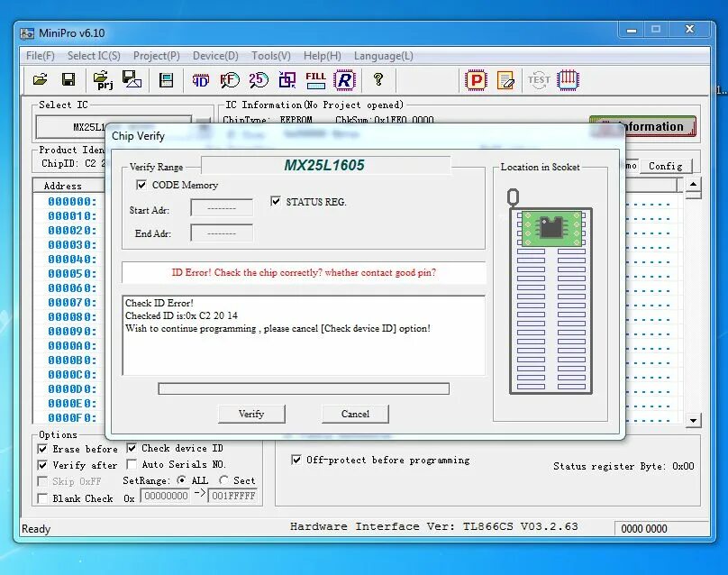
Task: Click the teal buffer window icon
Action: coord(166,80)
